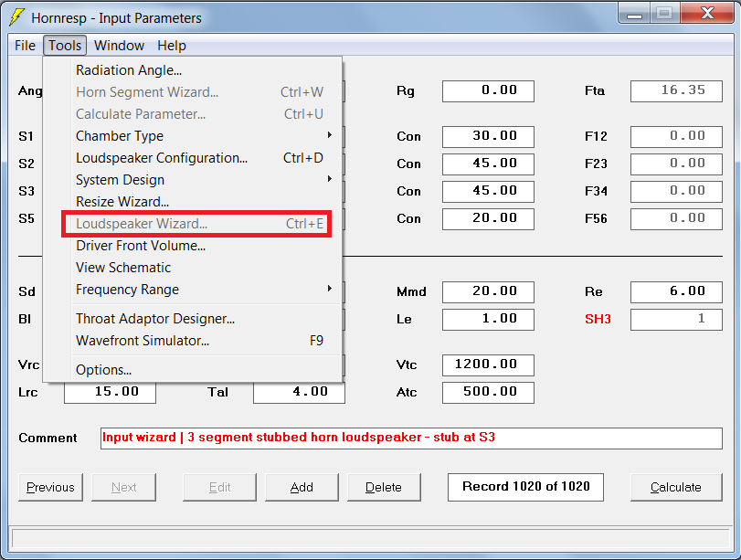Click the Calculate button
This screenshot has width=741, height=560.
point(676,487)
